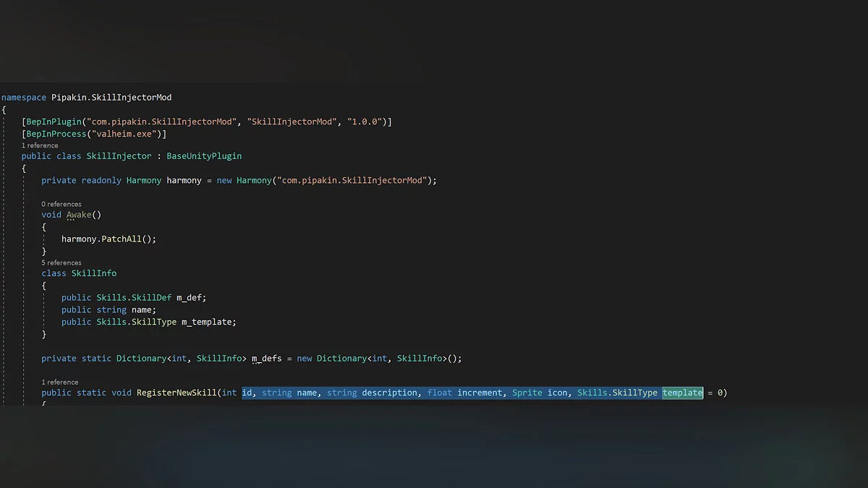Open the '5 references' CodeLens above class SkillInfo

pyautogui.click(x=61, y=262)
